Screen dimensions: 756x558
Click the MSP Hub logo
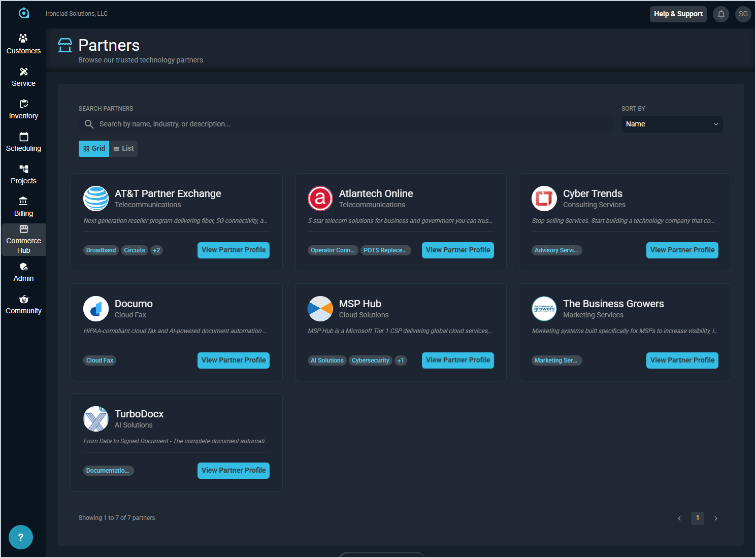click(320, 309)
